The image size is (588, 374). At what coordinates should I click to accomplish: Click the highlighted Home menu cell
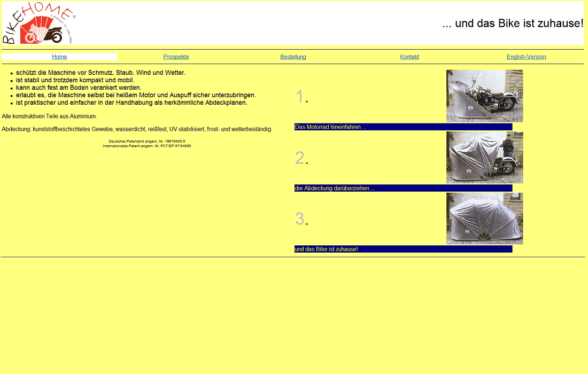coord(59,57)
